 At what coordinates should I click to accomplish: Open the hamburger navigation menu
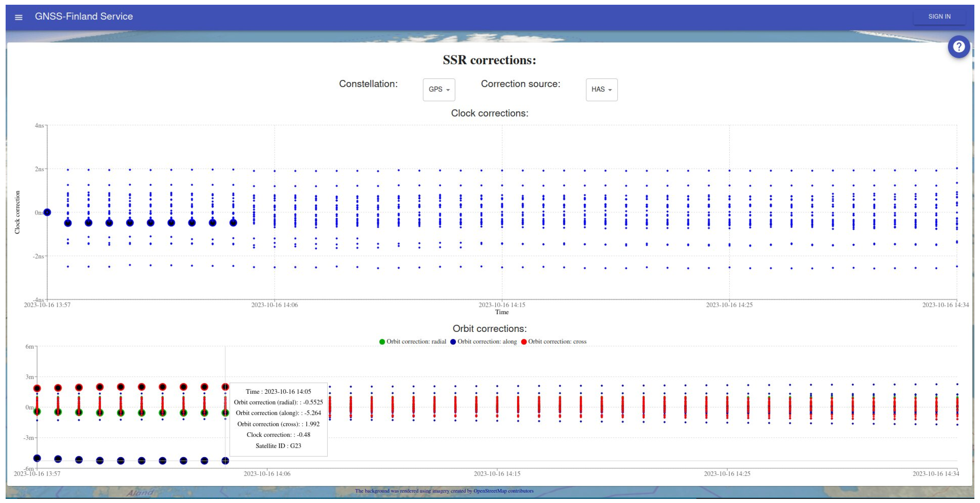tap(18, 17)
